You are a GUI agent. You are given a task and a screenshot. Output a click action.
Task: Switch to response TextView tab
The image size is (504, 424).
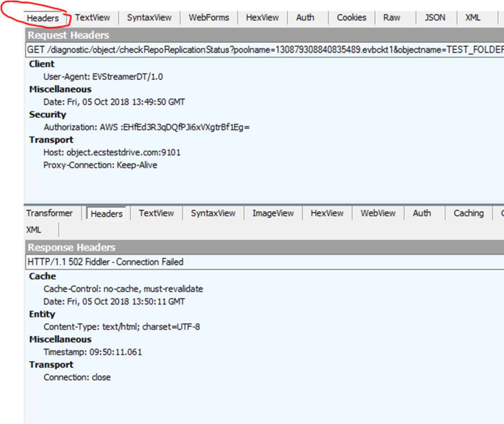pos(156,213)
